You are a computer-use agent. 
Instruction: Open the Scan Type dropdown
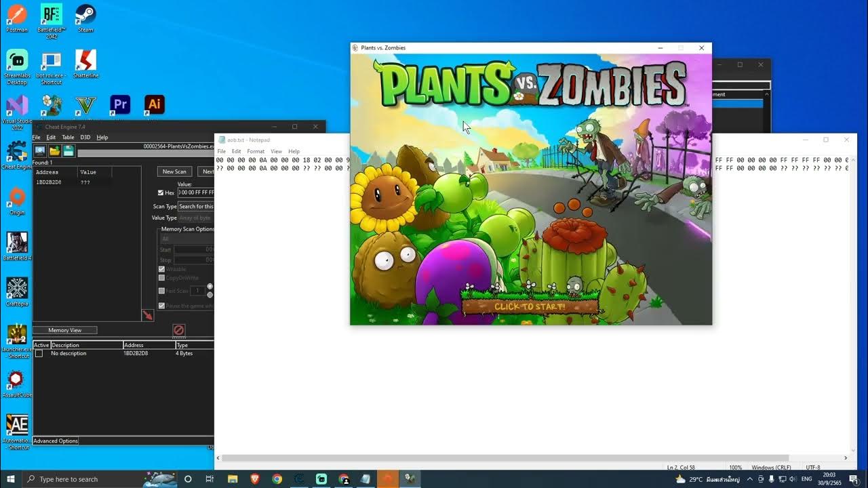coord(195,206)
